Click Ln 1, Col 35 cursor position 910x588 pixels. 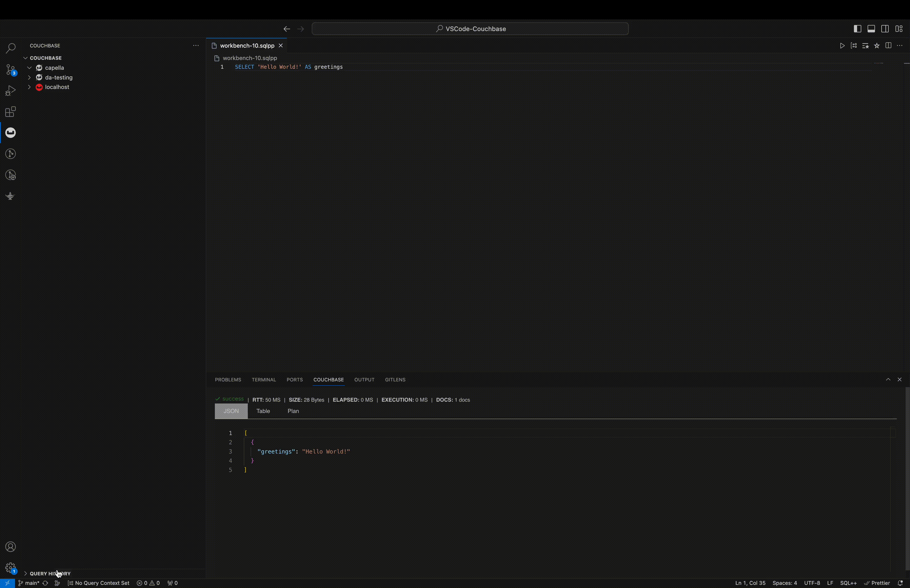tap(750, 583)
